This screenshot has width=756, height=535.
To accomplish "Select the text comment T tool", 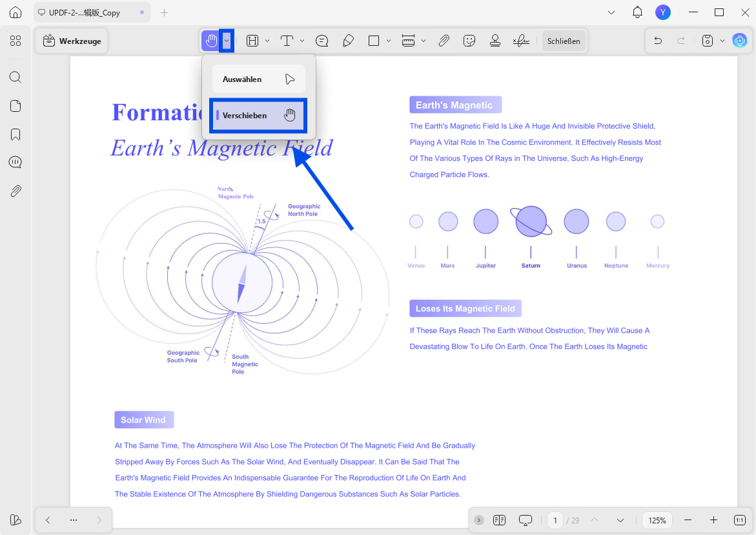I will coord(287,41).
